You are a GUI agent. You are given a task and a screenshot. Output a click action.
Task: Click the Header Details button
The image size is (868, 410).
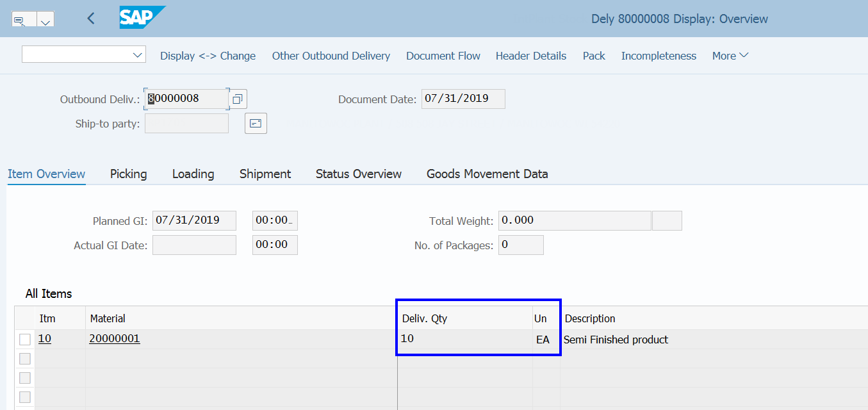[531, 56]
